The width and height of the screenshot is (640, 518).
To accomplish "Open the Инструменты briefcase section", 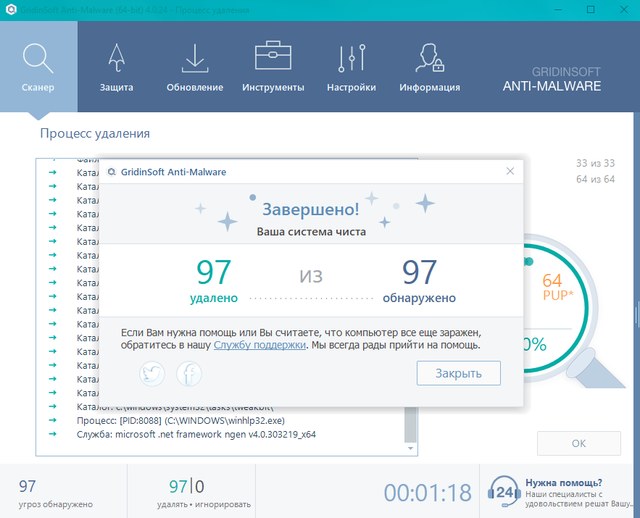I will 273,65.
